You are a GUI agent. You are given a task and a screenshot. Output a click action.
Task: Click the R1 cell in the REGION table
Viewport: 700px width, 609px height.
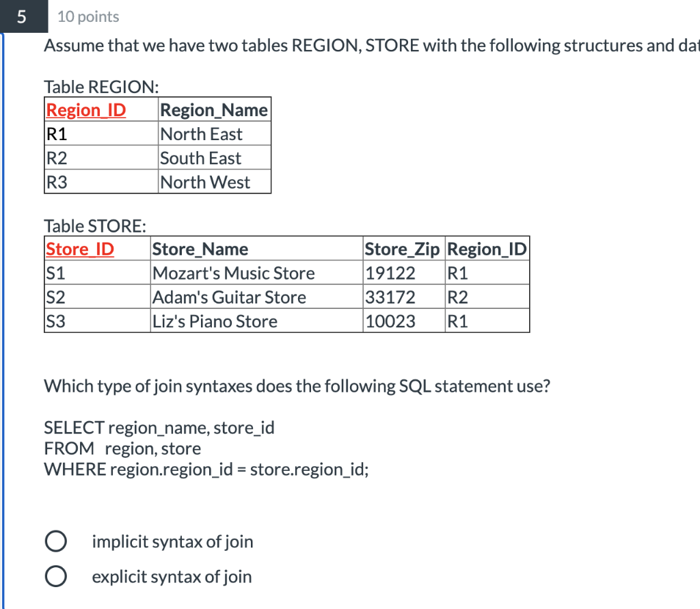(x=55, y=134)
